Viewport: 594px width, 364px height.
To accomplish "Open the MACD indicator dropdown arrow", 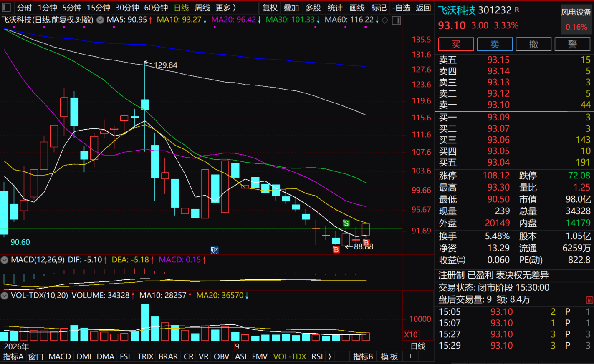I will point(5,260).
